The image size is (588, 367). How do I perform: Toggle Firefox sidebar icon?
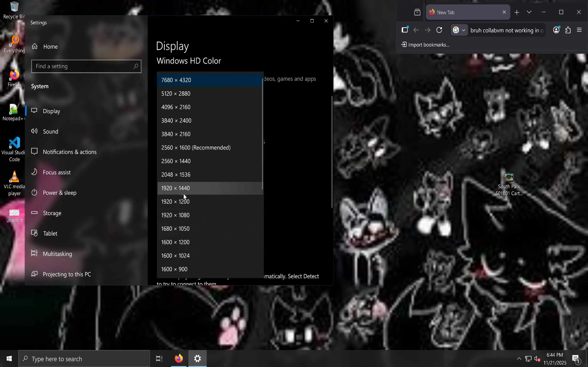(405, 30)
